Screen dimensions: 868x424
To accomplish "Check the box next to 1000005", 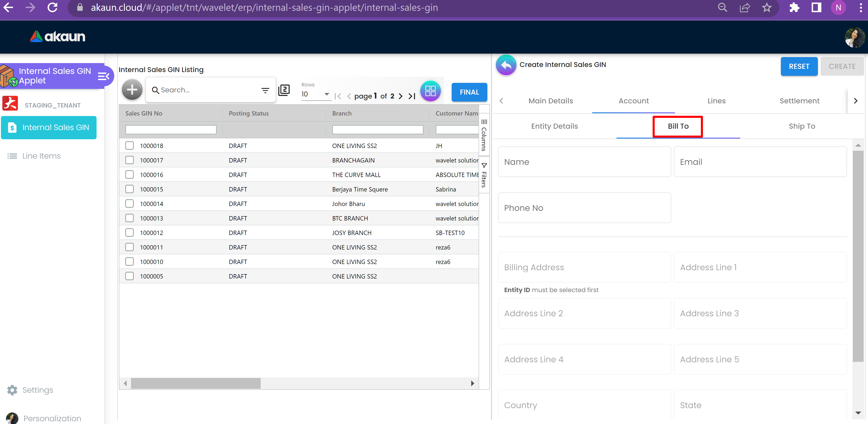I will 129,276.
